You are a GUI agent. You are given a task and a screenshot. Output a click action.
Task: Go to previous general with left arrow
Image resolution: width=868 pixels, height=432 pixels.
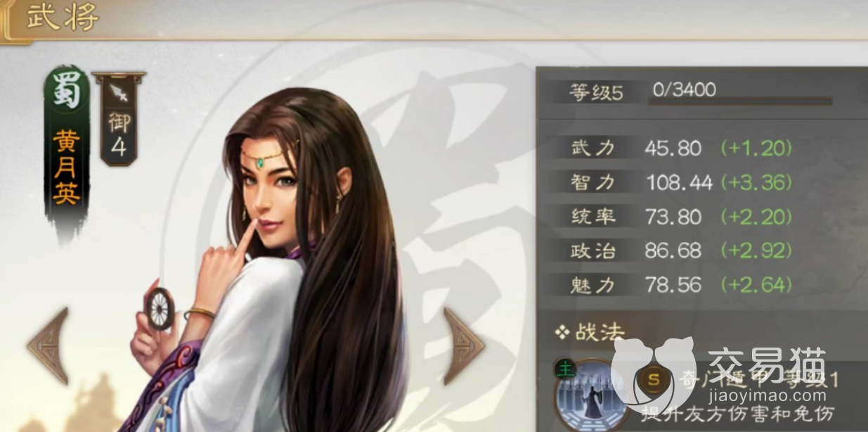click(48, 345)
